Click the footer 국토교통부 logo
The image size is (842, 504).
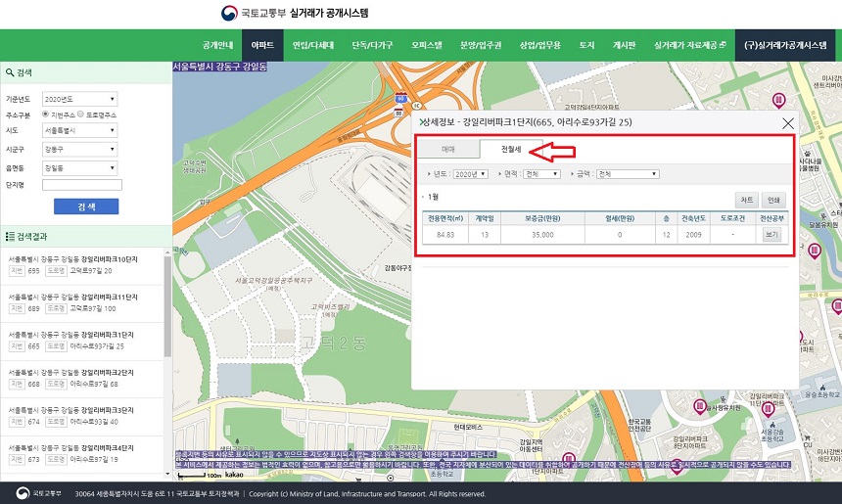[x=38, y=493]
